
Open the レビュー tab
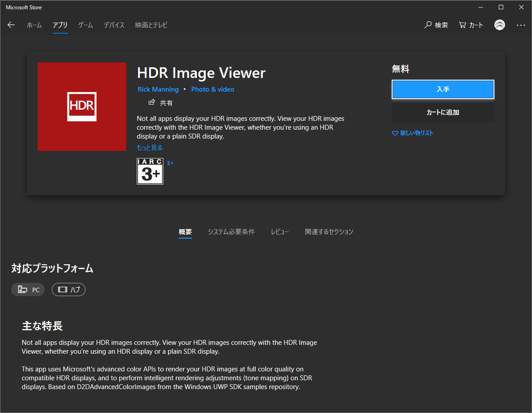pos(280,232)
